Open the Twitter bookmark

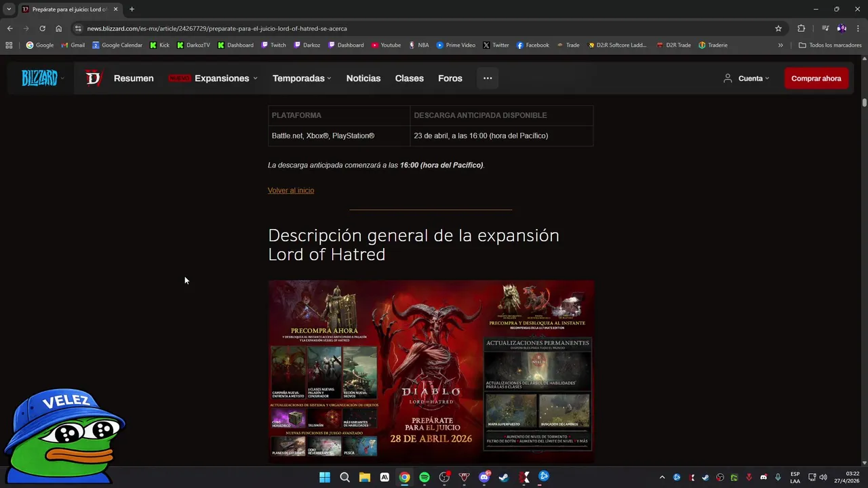pyautogui.click(x=496, y=45)
